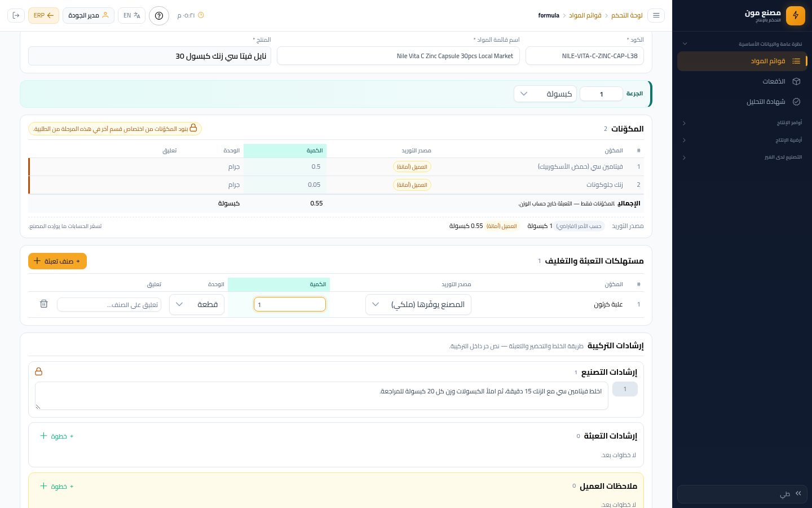
Task: Open the مدير الجودة user menu
Action: click(x=88, y=15)
